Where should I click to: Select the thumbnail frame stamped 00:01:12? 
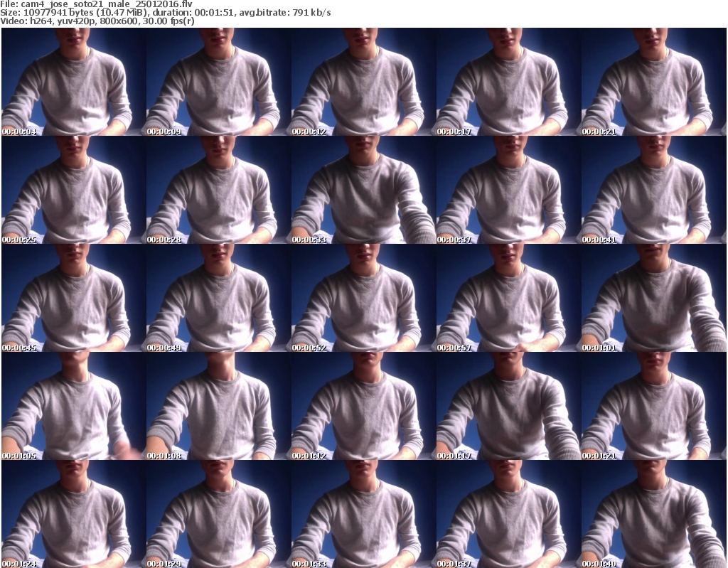click(x=363, y=406)
